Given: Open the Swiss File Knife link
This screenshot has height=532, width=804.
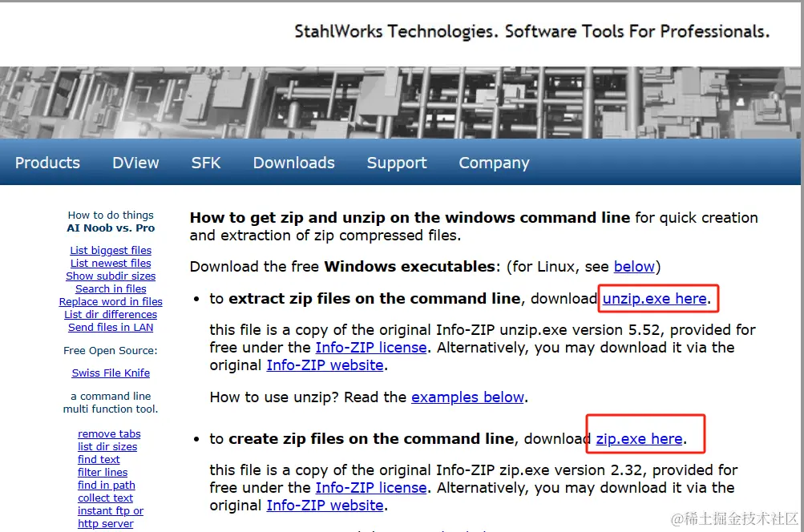Looking at the screenshot, I should coord(111,373).
